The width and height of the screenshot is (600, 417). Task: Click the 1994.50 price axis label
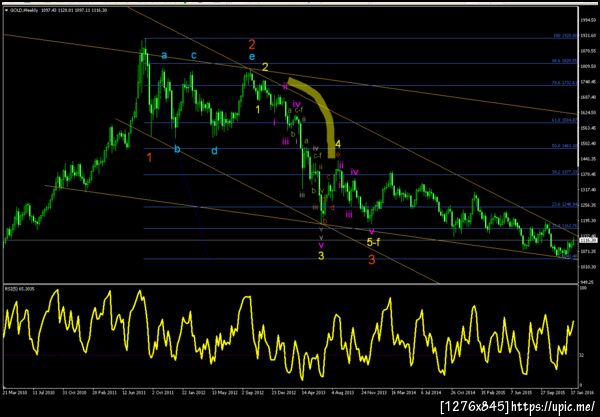click(587, 20)
